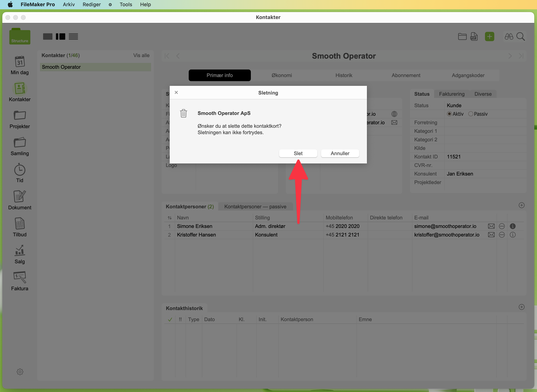The width and height of the screenshot is (537, 392).
Task: Select the Passiv radio button
Action: [x=470, y=114]
